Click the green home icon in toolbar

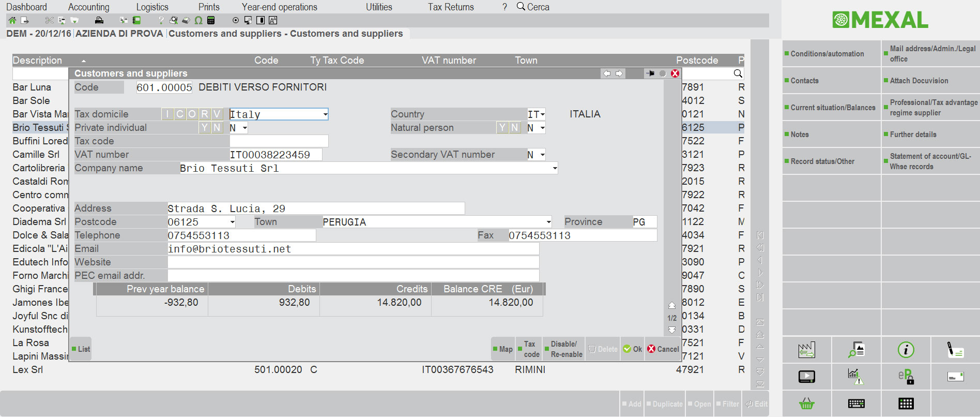click(x=12, y=21)
